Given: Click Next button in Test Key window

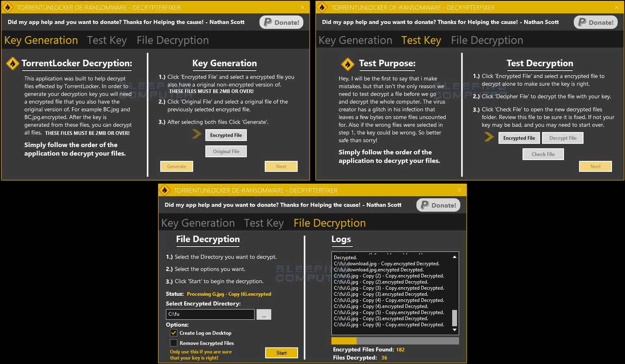Looking at the screenshot, I should [x=595, y=167].
